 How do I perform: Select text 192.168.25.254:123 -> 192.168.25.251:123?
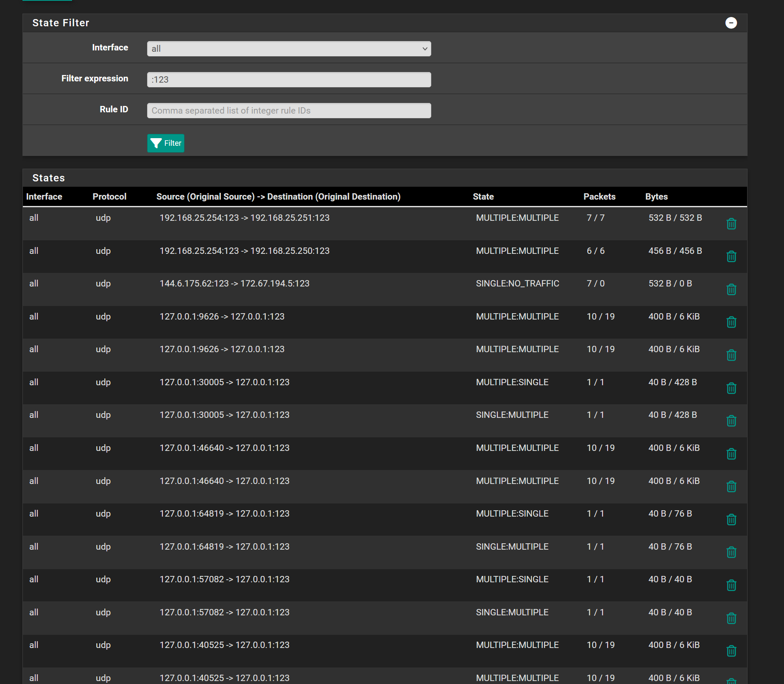(245, 218)
